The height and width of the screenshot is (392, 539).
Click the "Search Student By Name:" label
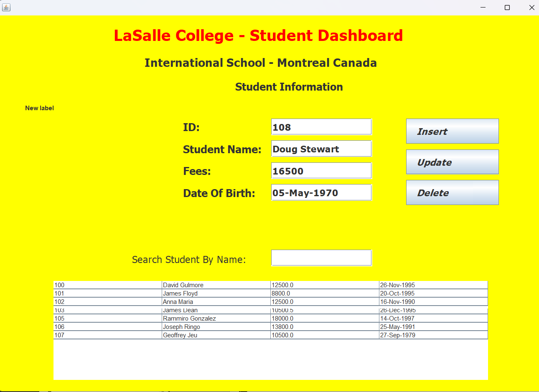coord(189,260)
